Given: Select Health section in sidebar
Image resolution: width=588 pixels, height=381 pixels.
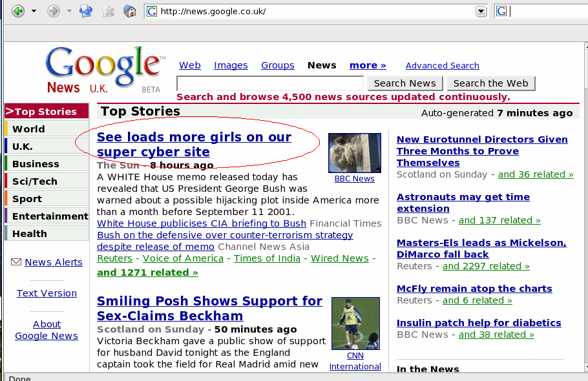Looking at the screenshot, I should click(x=47, y=233).
